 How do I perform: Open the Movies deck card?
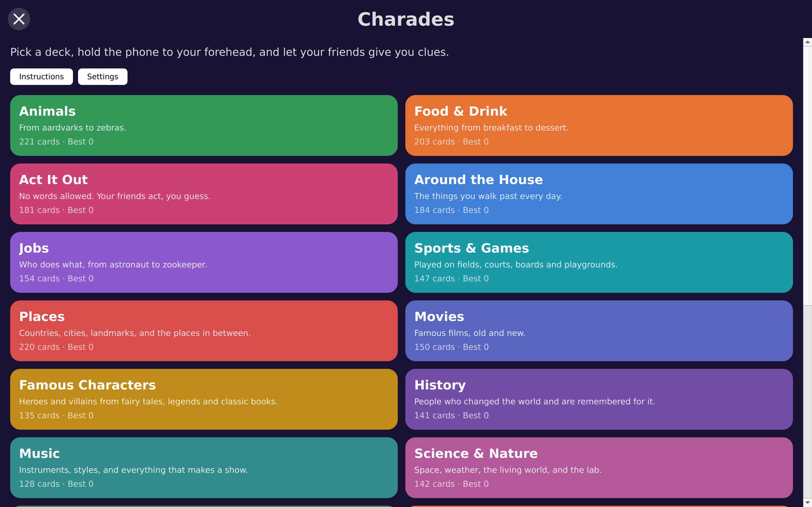pyautogui.click(x=599, y=331)
